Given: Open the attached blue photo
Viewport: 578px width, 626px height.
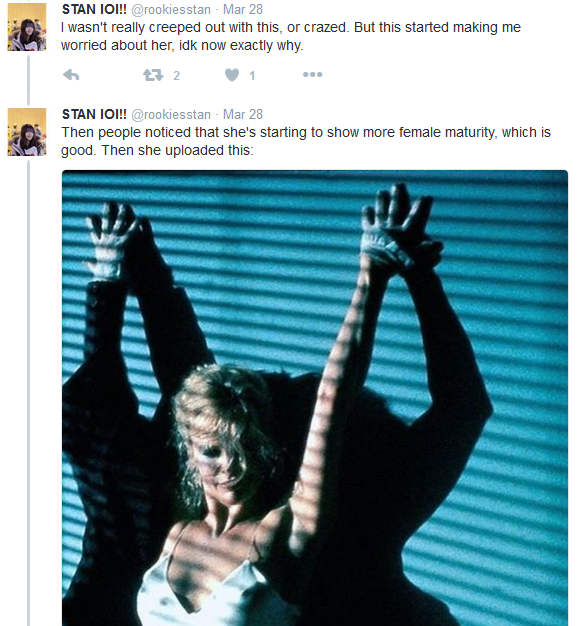Looking at the screenshot, I should coord(315,398).
